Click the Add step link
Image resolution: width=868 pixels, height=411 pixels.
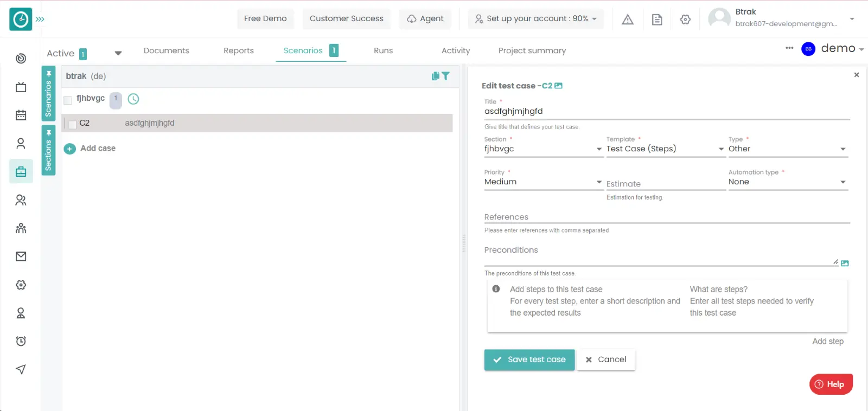(x=827, y=341)
